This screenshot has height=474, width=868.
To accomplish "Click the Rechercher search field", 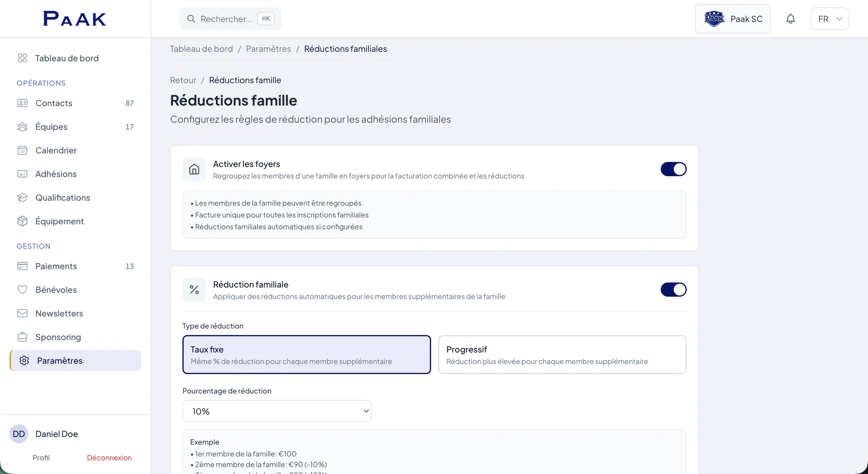I will pyautogui.click(x=230, y=19).
